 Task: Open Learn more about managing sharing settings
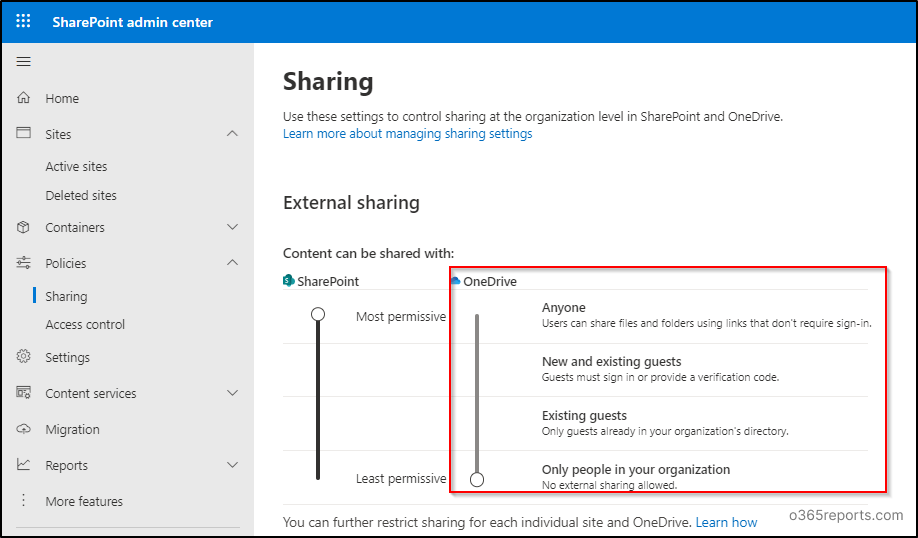pos(407,133)
